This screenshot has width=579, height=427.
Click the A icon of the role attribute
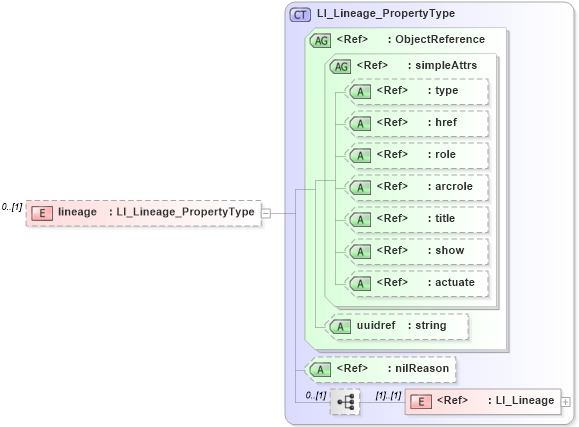360,156
